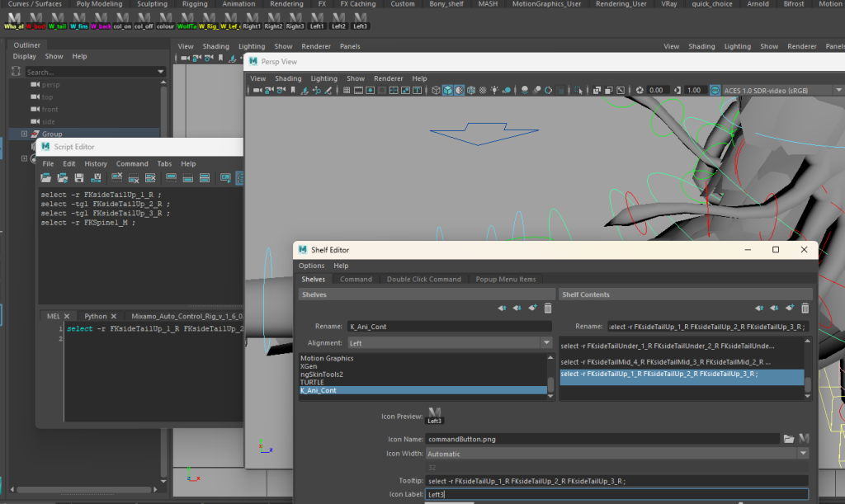Image resolution: width=845 pixels, height=504 pixels.
Task: Toggle view transform button in Persp View
Action: (x=715, y=91)
